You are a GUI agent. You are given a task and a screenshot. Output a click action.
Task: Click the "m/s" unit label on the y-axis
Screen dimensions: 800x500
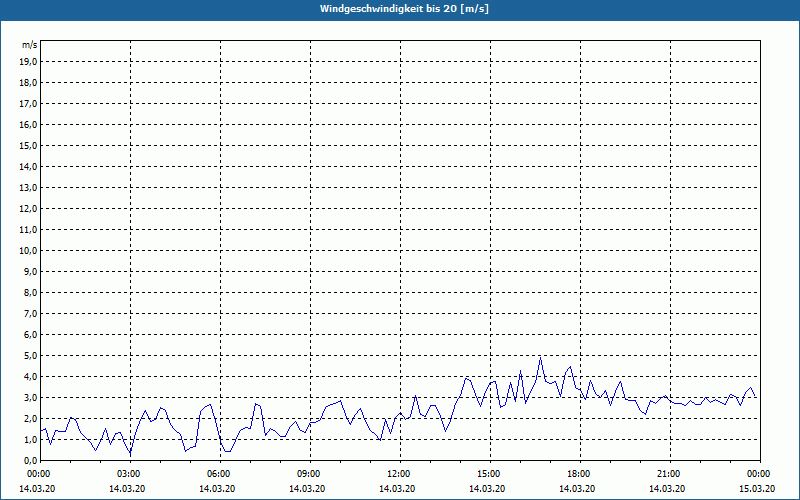click(29, 45)
